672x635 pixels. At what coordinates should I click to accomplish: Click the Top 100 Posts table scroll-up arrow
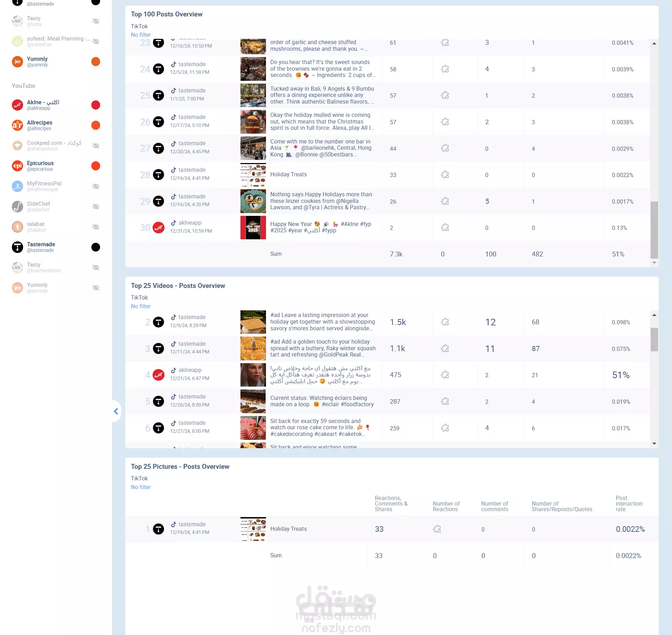(x=654, y=43)
